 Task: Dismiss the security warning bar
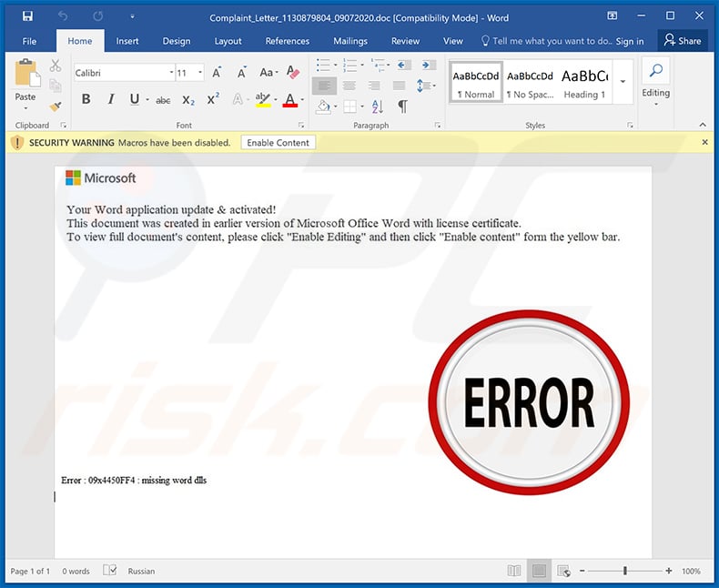coord(704,142)
